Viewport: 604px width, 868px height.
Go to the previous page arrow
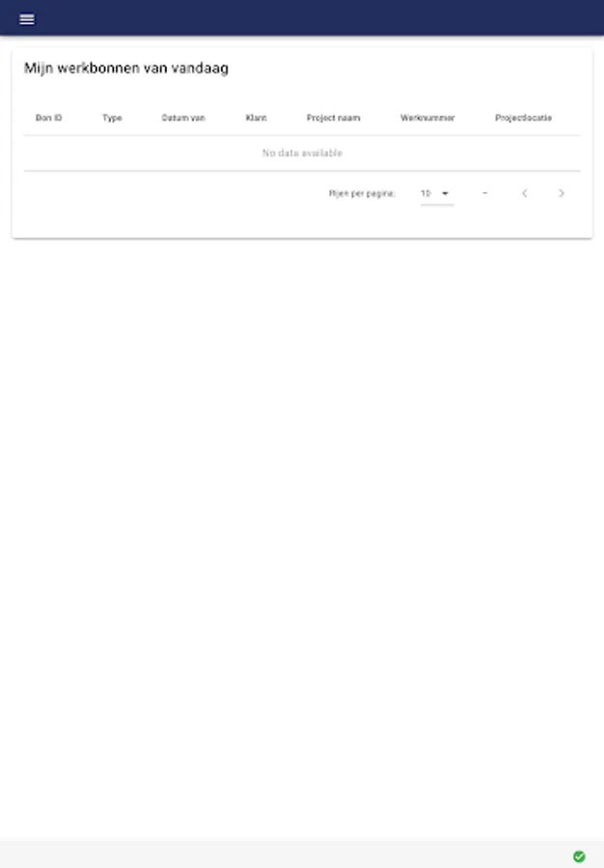[x=524, y=193]
